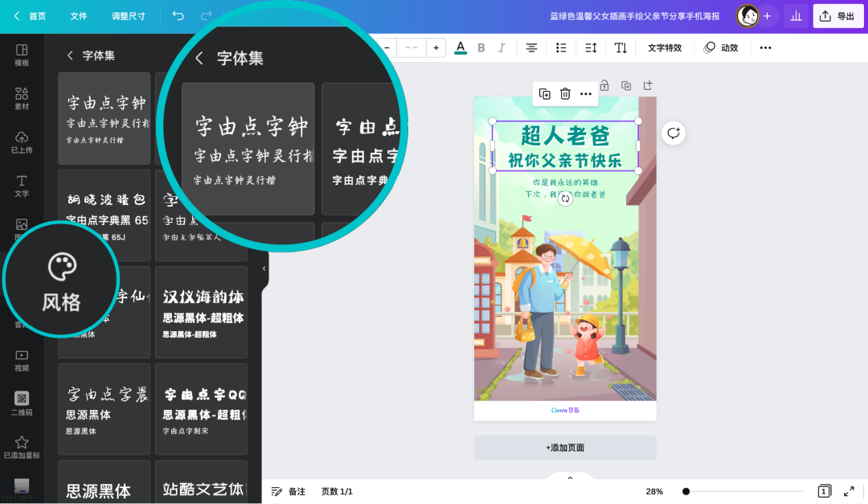
Task: Toggle italic formatting
Action: coord(502,47)
